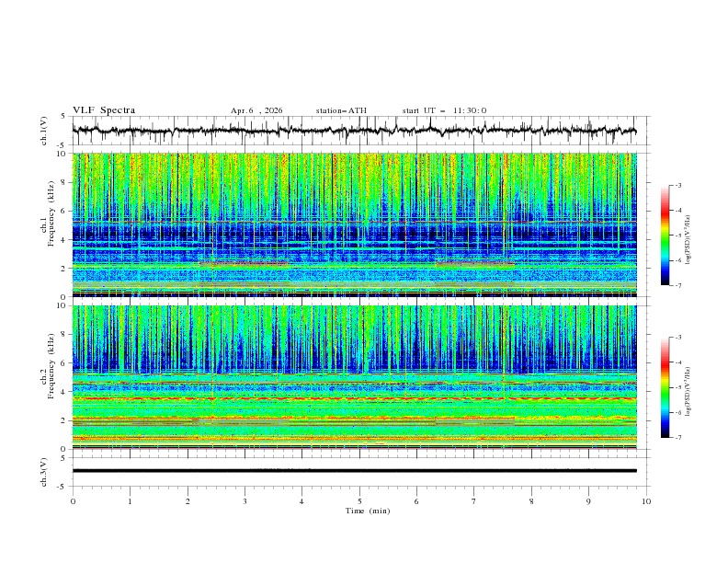Click the "station=ATH" header label
Viewport: 728px width, 563px height.
tap(341, 110)
